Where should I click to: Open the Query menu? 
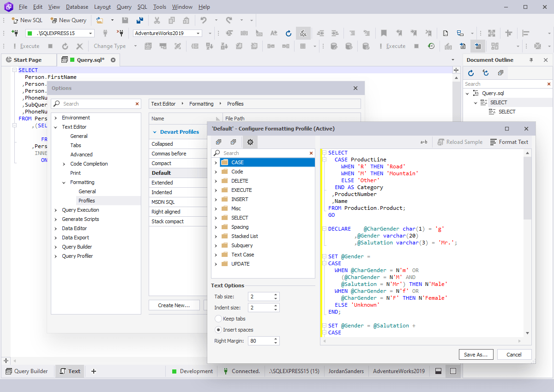[124, 6]
